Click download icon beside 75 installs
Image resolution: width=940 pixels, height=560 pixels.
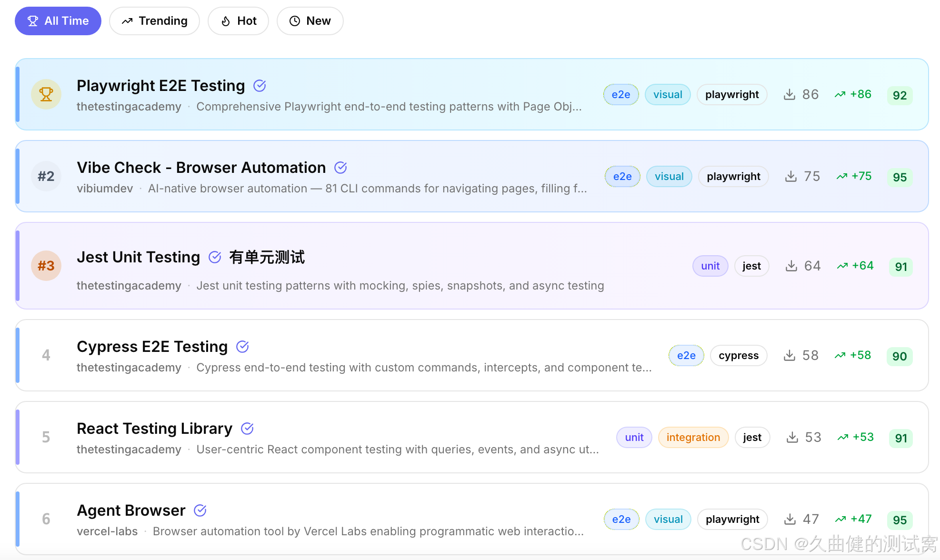[x=791, y=176]
